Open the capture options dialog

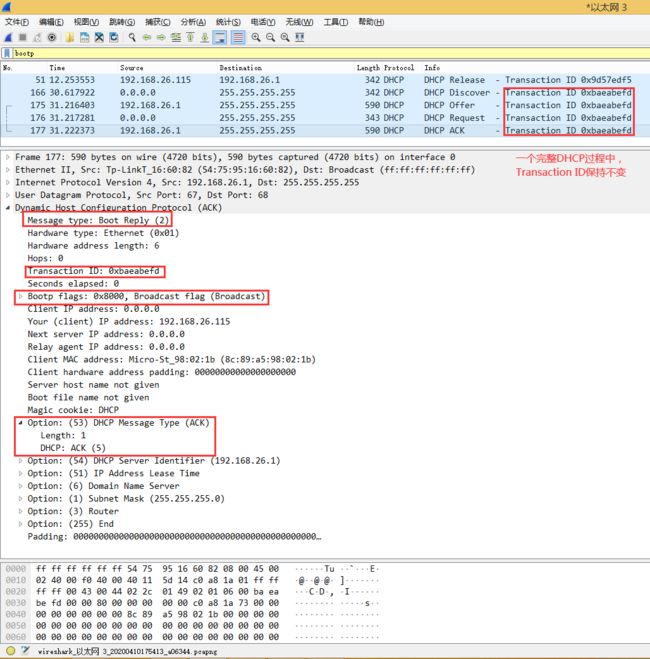click(52, 37)
